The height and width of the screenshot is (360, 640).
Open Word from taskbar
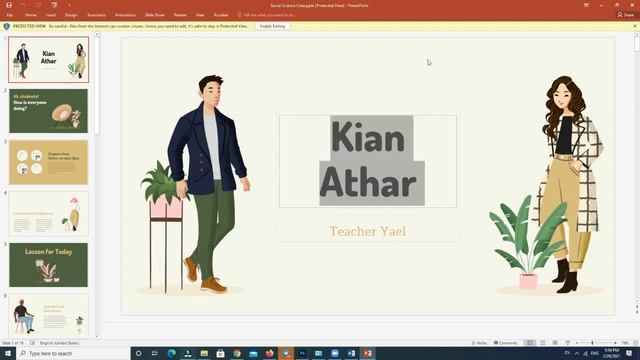pos(351,353)
